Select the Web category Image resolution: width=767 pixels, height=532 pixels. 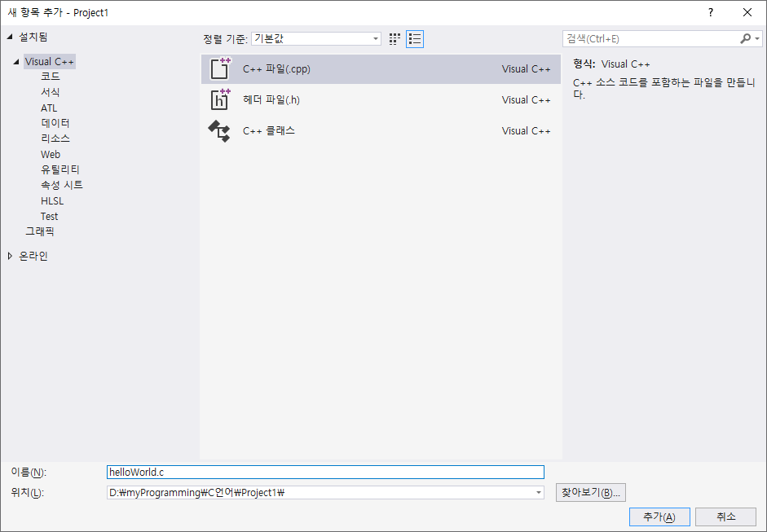pos(51,154)
